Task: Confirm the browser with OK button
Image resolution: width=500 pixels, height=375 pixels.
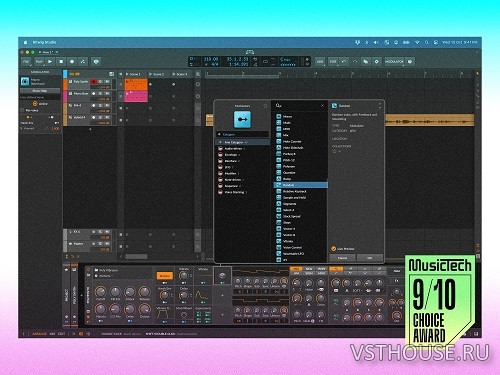Action: point(370,258)
